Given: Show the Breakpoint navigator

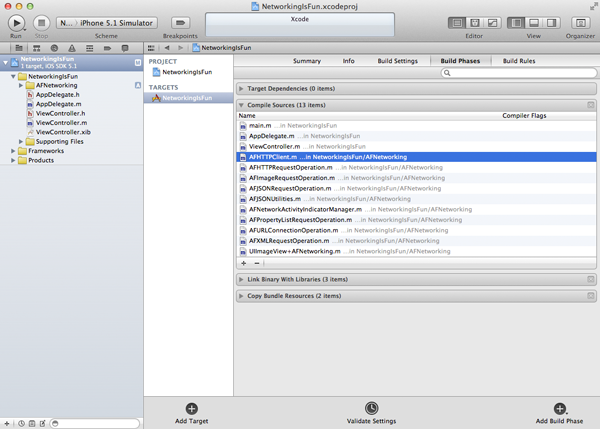Looking at the screenshot, I should [x=107, y=48].
